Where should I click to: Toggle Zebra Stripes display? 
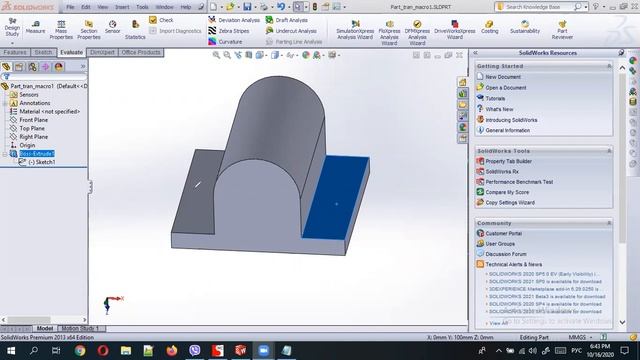(229, 31)
